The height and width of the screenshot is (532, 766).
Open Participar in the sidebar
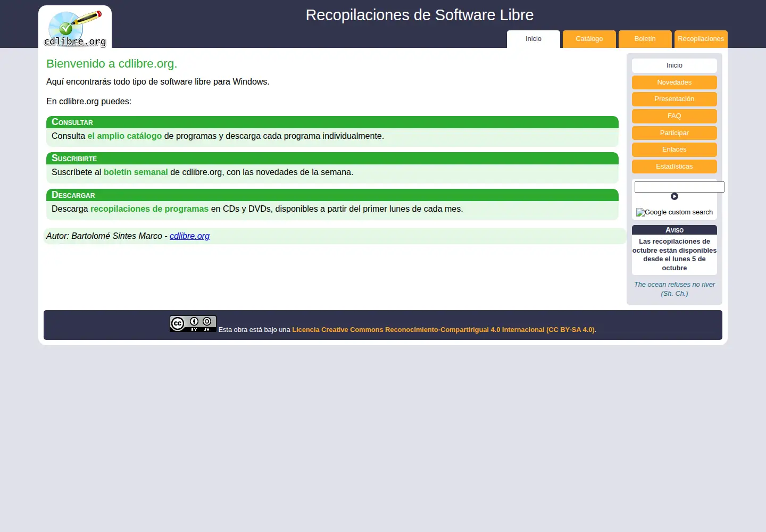coord(675,133)
